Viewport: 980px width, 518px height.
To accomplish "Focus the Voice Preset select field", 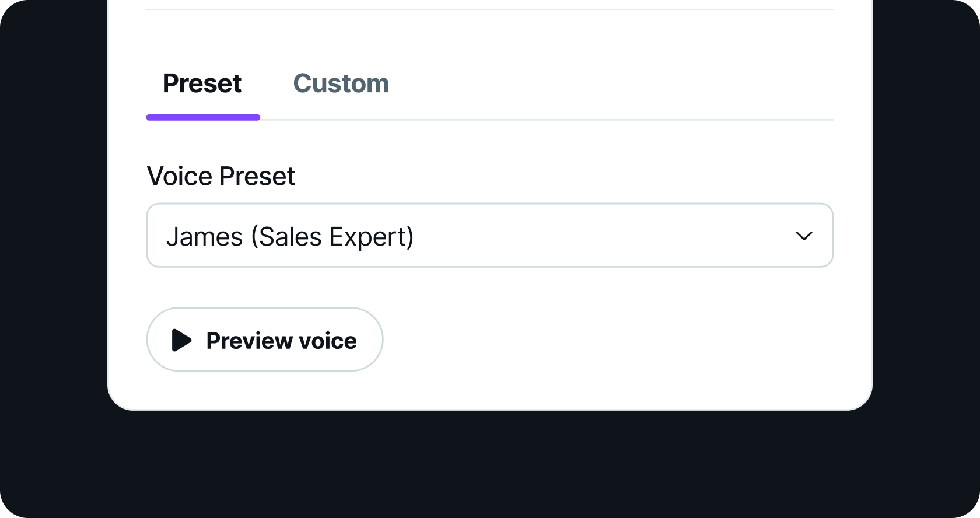I will coord(489,236).
